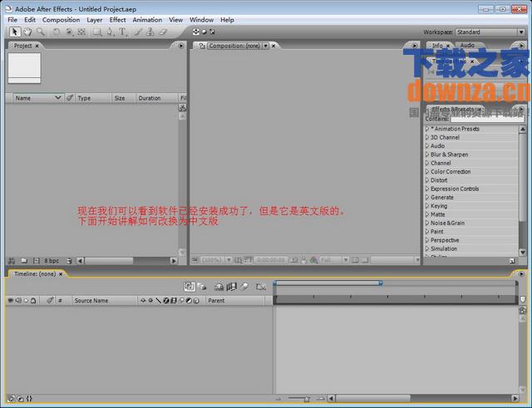Toggle the In/Out/Duration pane braces button
This screenshot has width=532, height=408.
click(29, 399)
